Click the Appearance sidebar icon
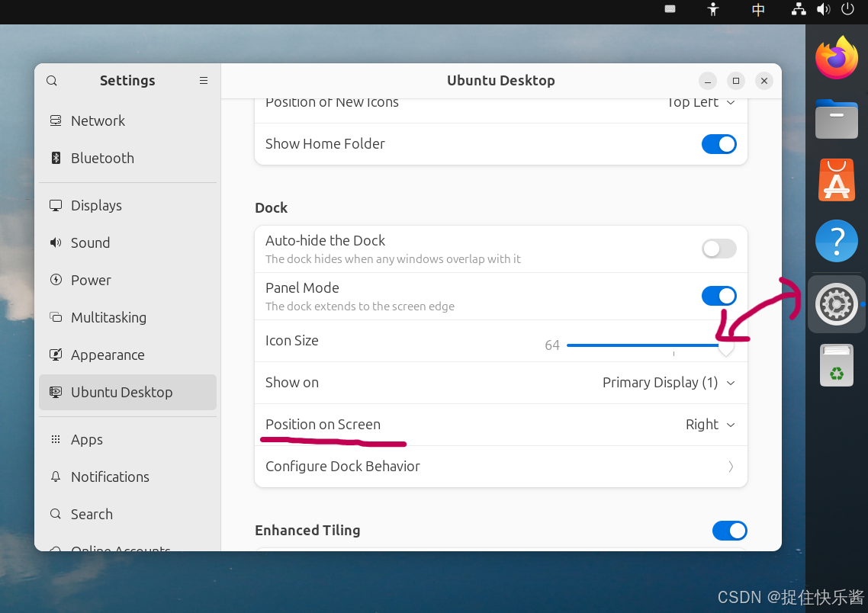The image size is (868, 613). click(x=56, y=355)
